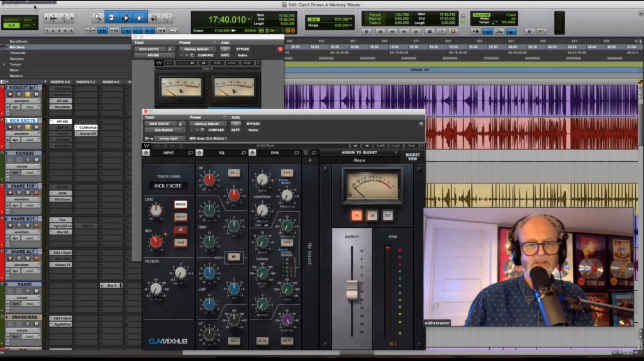Click the KICK EXCITE track name field in plugin
The image size is (644, 361).
click(168, 186)
